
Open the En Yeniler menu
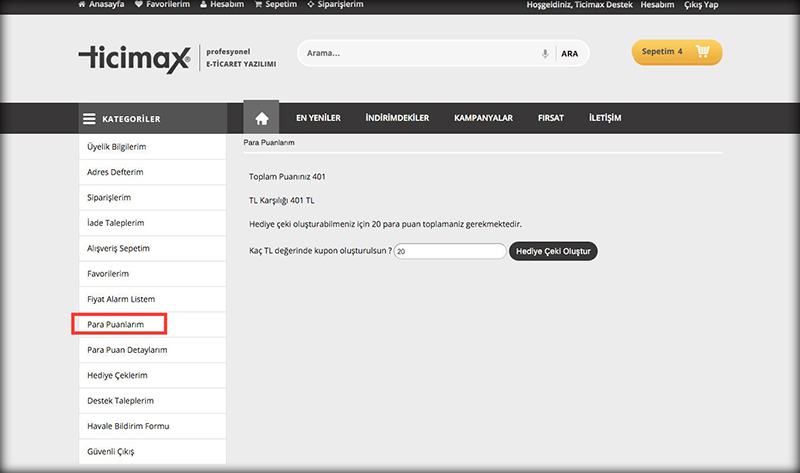[318, 118]
